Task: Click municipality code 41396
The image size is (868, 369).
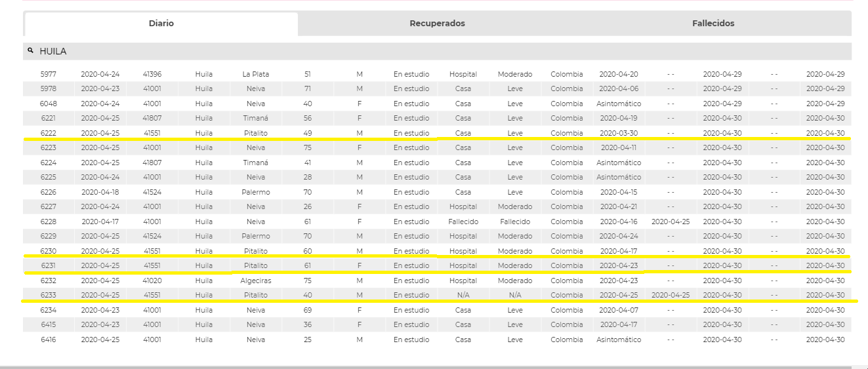Action: coord(152,74)
